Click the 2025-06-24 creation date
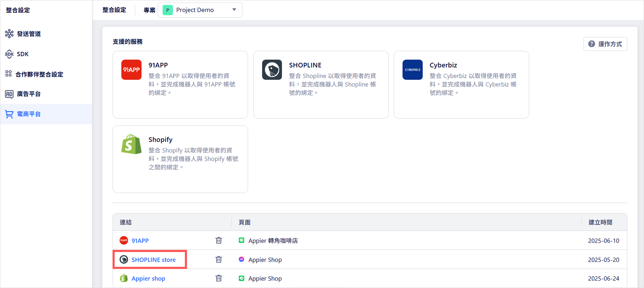The image size is (644, 288). pyautogui.click(x=604, y=279)
